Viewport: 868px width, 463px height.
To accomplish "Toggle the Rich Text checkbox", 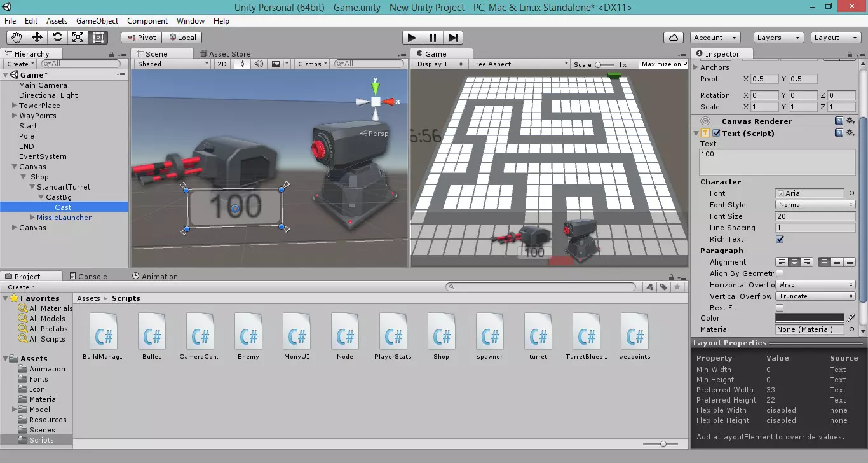I will click(x=780, y=239).
